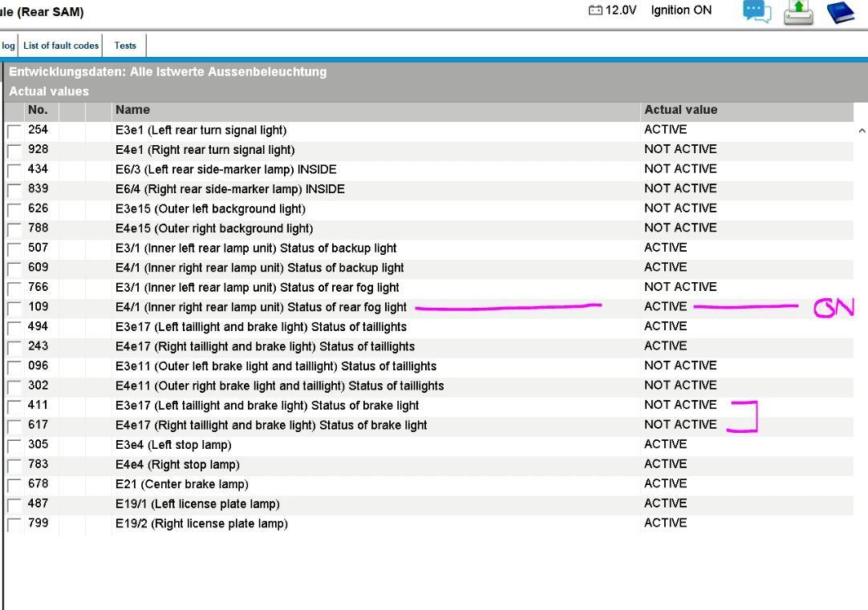The width and height of the screenshot is (868, 610).
Task: Sort by the No. column header
Action: point(39,111)
